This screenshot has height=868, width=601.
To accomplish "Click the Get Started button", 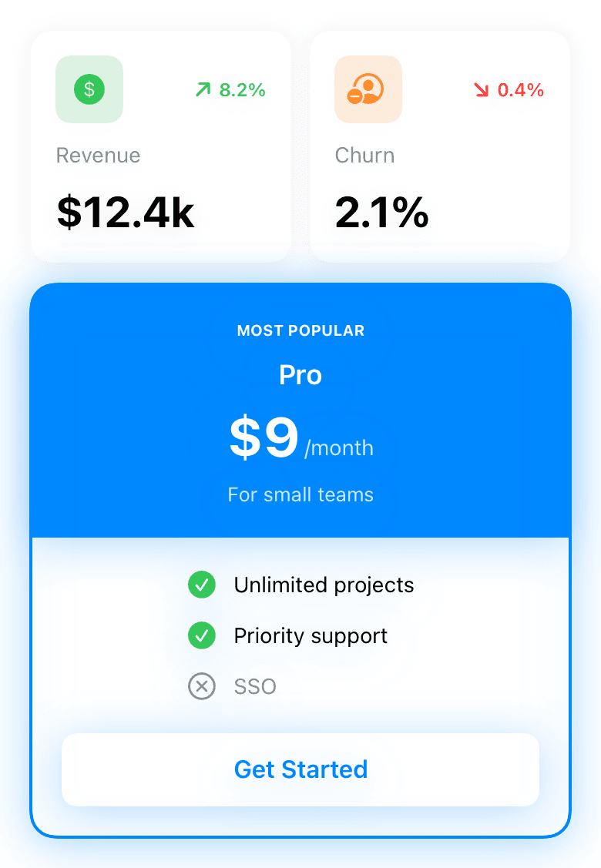I will click(300, 769).
